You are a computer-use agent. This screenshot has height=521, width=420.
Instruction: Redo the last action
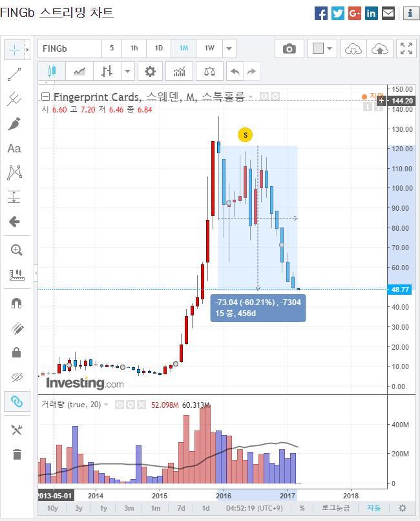[x=251, y=71]
